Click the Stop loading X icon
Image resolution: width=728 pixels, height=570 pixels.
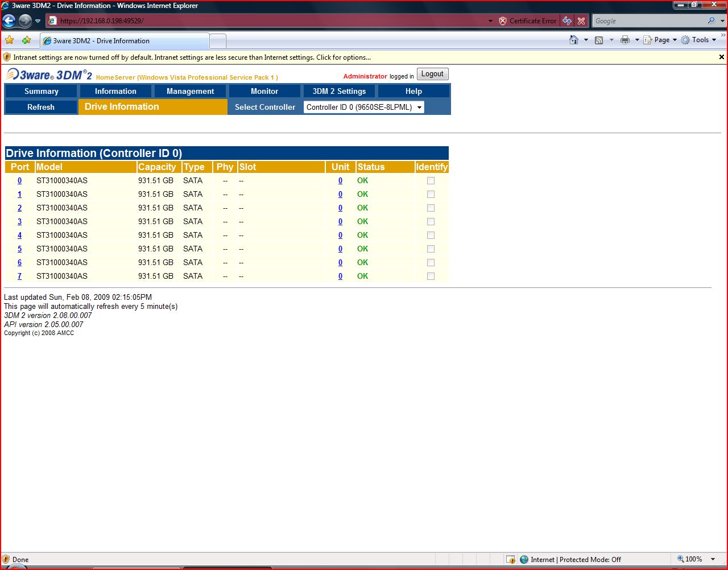(x=581, y=21)
